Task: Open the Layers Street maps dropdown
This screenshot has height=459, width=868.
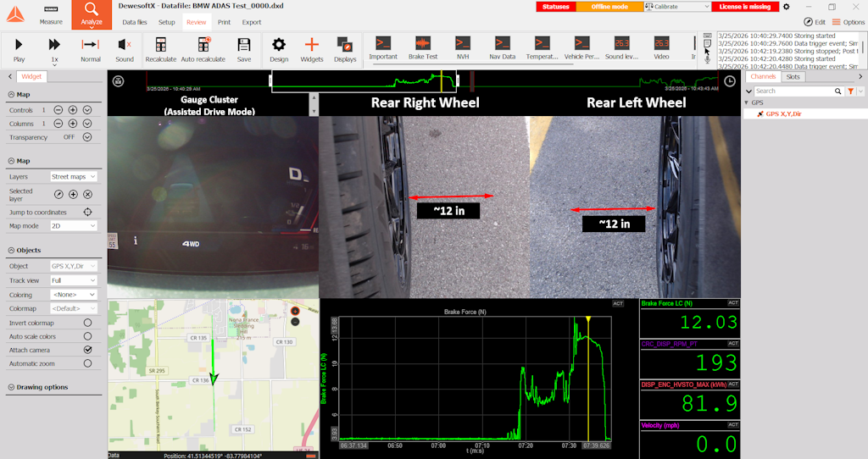Action: 74,176
